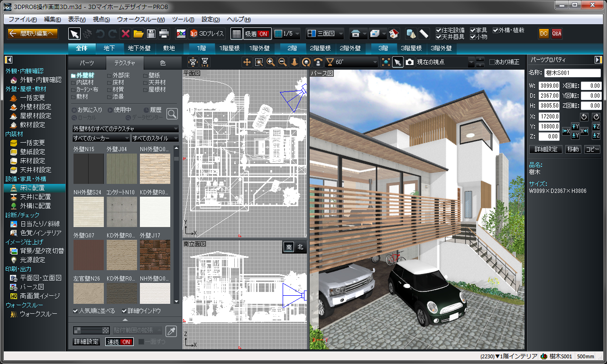Click the camera icon beside 現在の視点
This screenshot has height=364, width=607.
[409, 62]
